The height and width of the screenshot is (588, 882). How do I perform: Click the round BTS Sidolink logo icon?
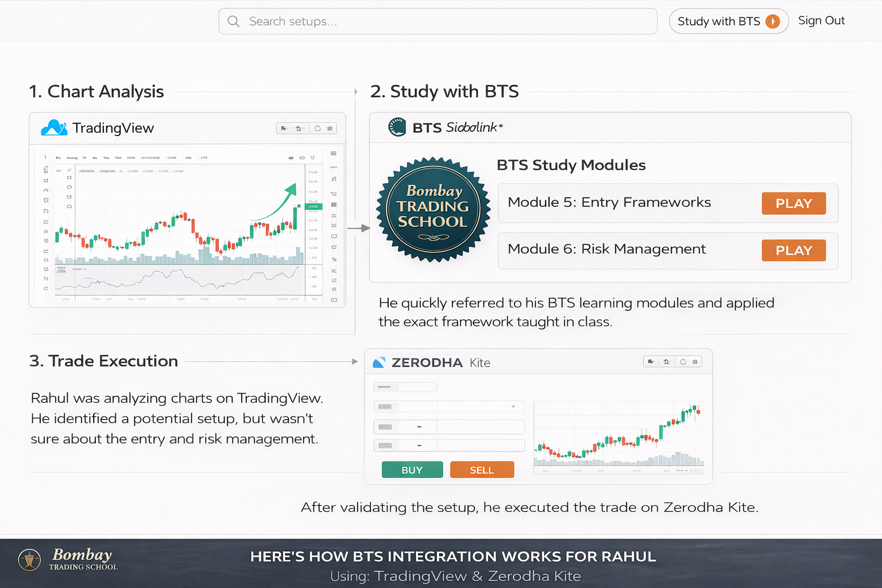pos(397,127)
